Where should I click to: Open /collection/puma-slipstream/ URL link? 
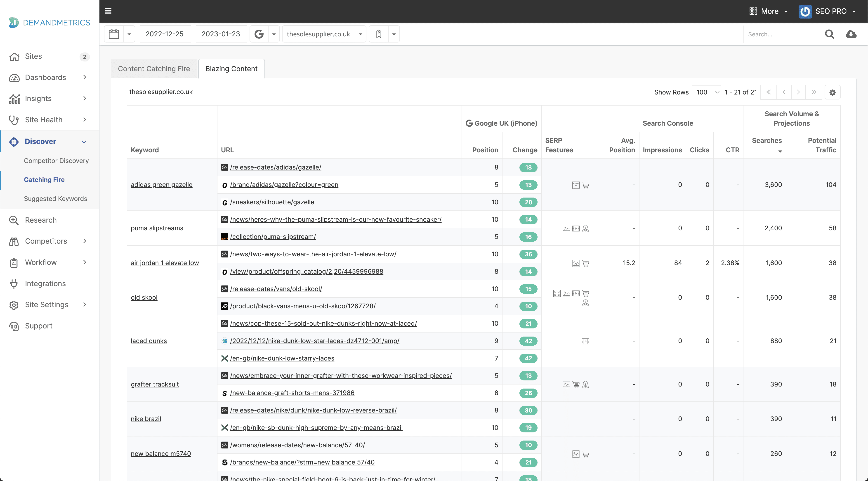click(x=273, y=236)
